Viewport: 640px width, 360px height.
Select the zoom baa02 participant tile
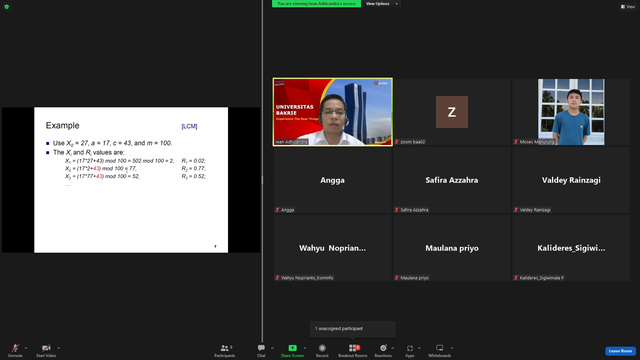coord(452,112)
